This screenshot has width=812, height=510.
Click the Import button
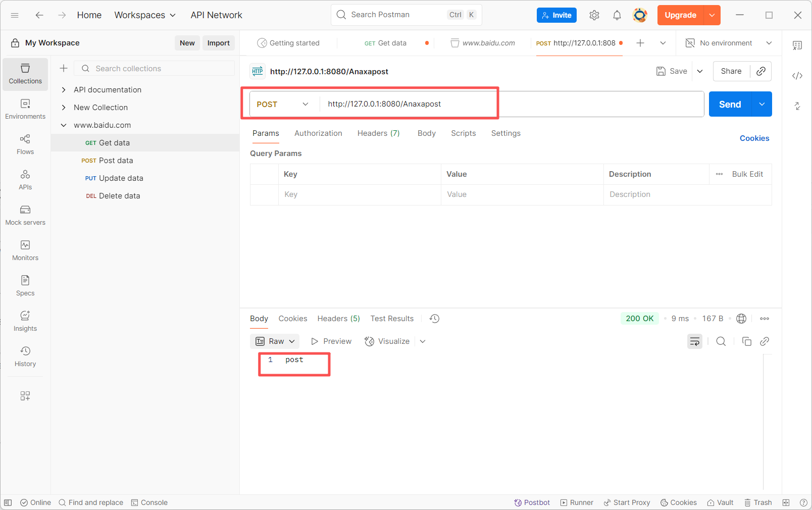(219, 43)
